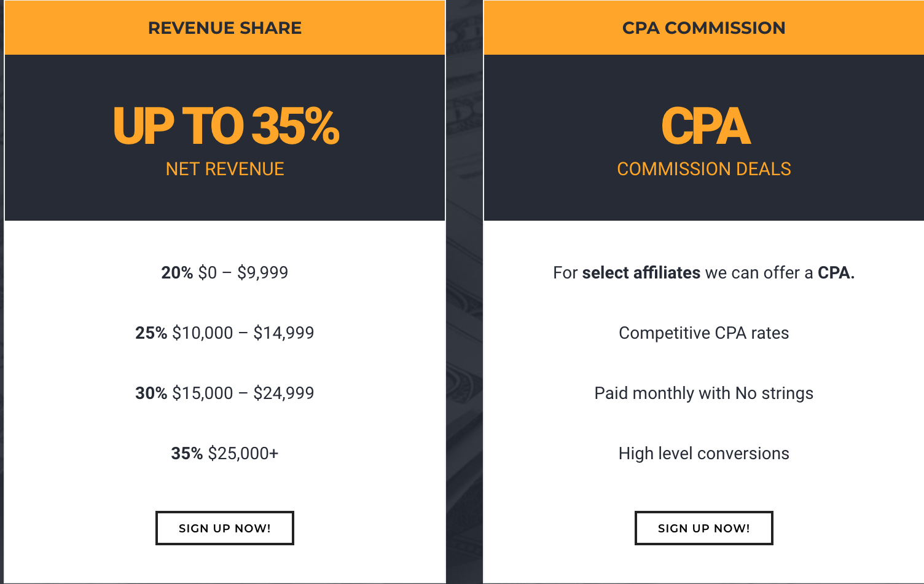Click the large 'CPA' headline
The image size is (924, 584).
click(x=705, y=126)
